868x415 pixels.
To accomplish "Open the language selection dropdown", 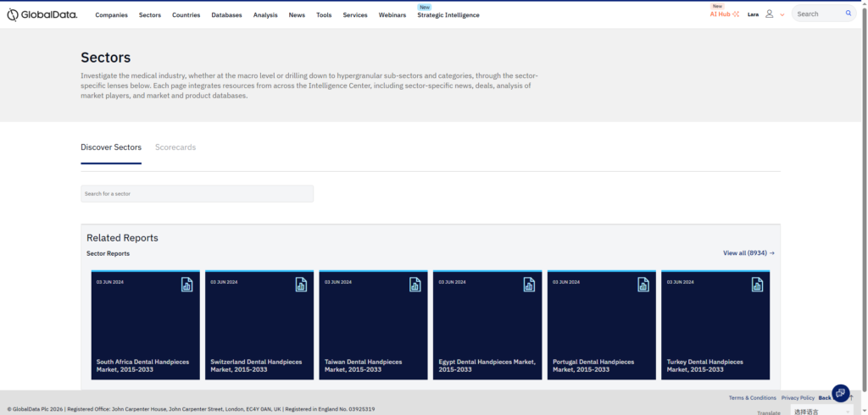I will [x=821, y=411].
